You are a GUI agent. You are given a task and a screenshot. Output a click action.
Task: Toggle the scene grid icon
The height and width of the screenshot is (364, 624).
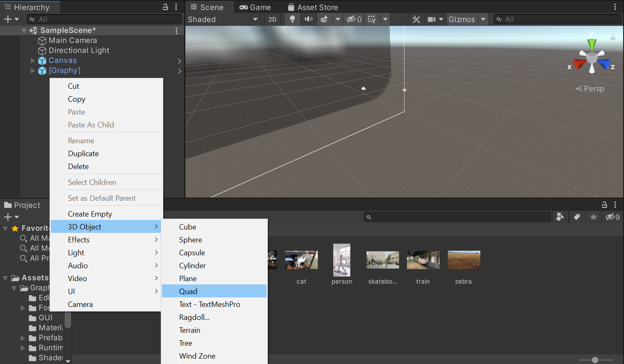pos(372,19)
